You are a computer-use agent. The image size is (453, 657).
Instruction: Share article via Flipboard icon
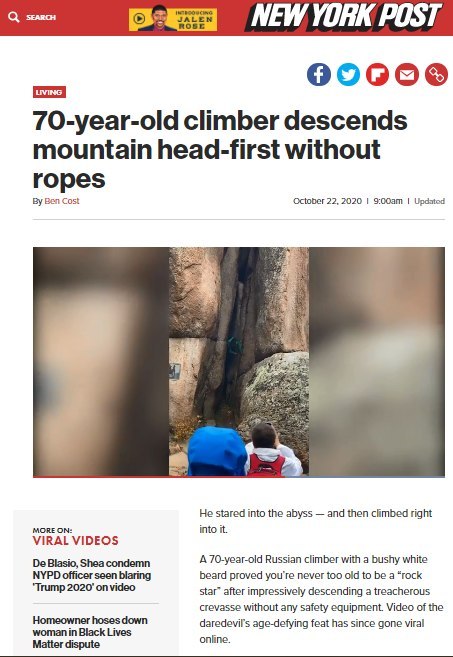378,75
